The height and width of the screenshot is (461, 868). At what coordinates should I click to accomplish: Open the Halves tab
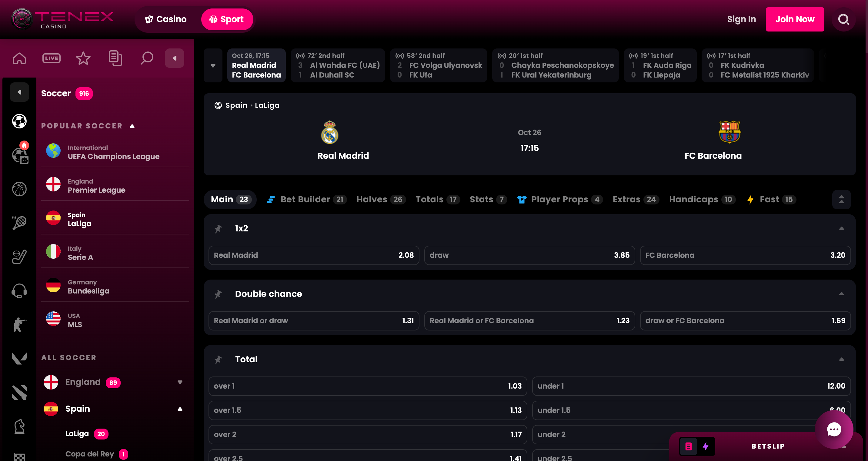coord(381,199)
